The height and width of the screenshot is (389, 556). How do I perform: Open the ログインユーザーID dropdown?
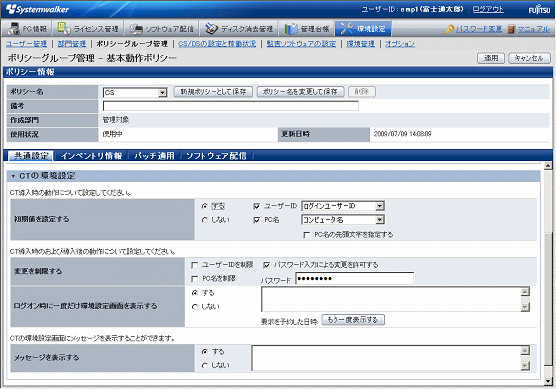pyautogui.click(x=343, y=206)
